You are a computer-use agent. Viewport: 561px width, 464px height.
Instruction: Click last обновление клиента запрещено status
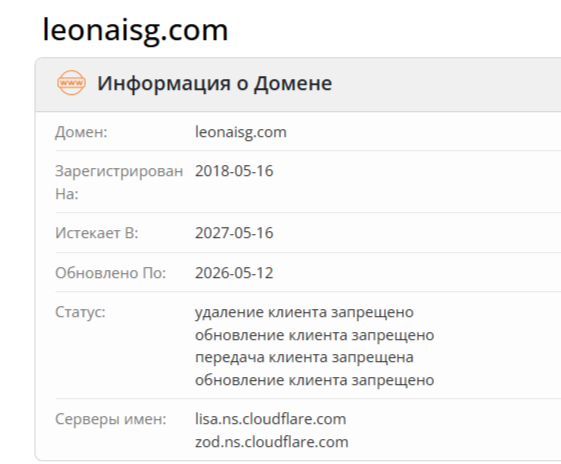coord(314,380)
